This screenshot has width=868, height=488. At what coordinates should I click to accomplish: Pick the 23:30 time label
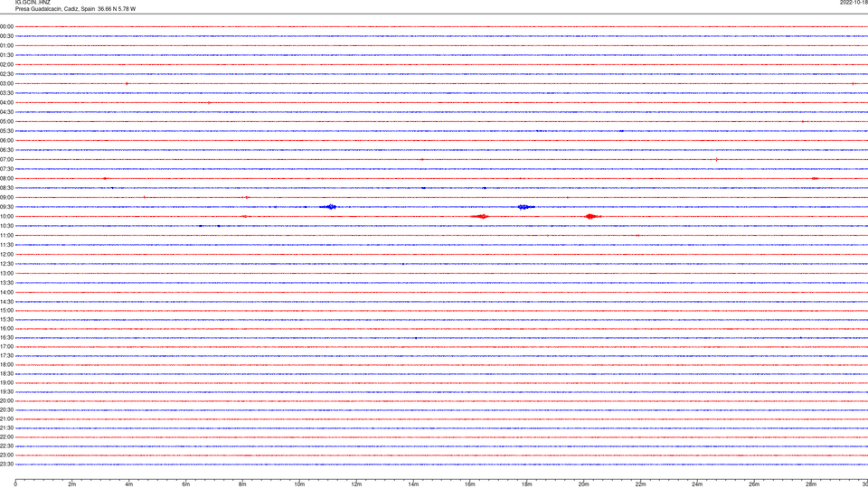coord(6,465)
